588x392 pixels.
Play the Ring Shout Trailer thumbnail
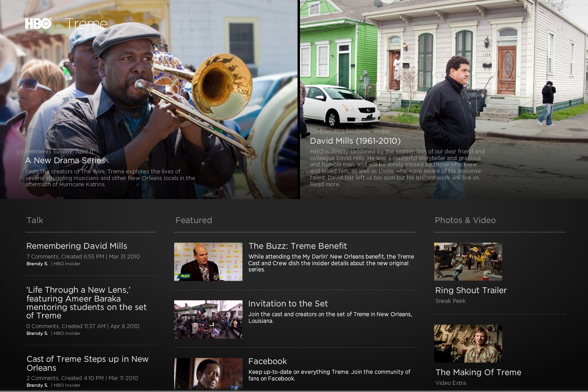pyautogui.click(x=468, y=262)
